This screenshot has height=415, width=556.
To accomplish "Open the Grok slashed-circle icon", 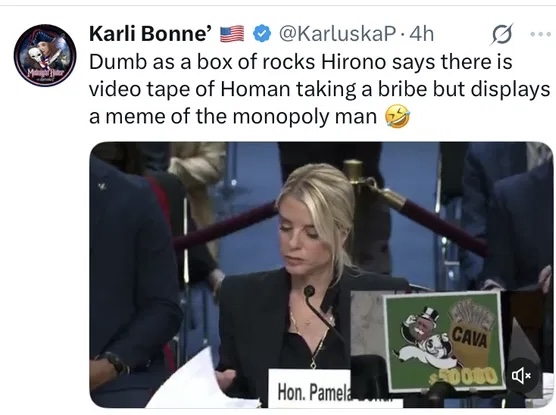I will (x=502, y=34).
